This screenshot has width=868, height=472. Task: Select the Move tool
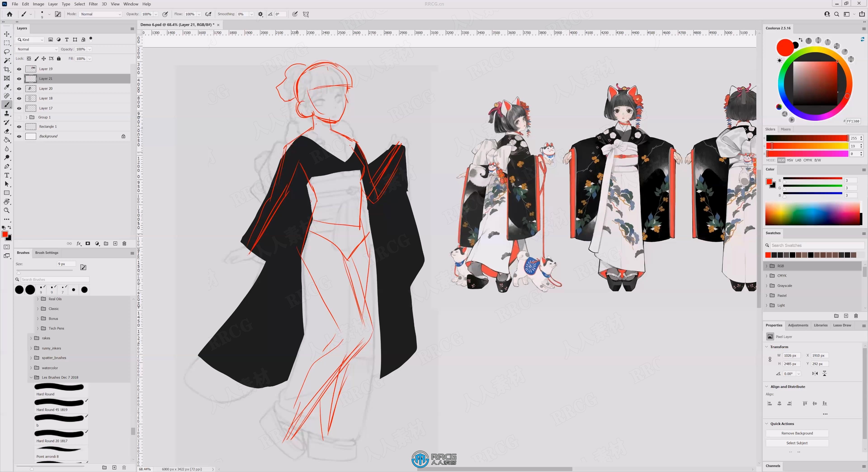(7, 34)
